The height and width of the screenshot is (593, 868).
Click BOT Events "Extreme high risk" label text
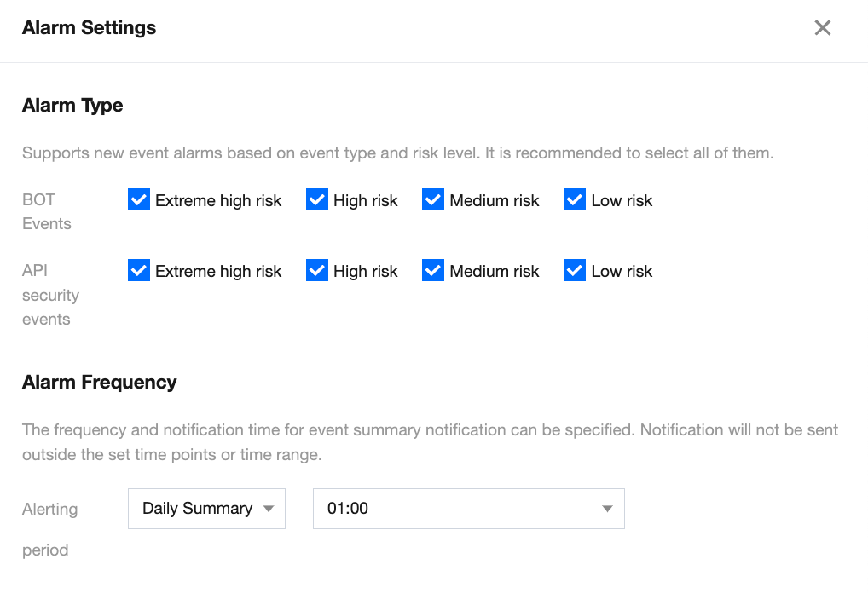point(218,200)
